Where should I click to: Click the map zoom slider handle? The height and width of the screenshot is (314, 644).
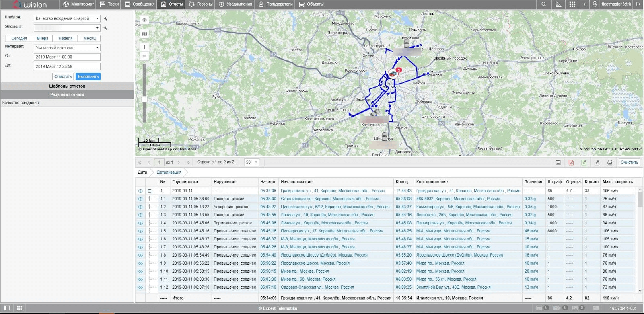(x=144, y=99)
